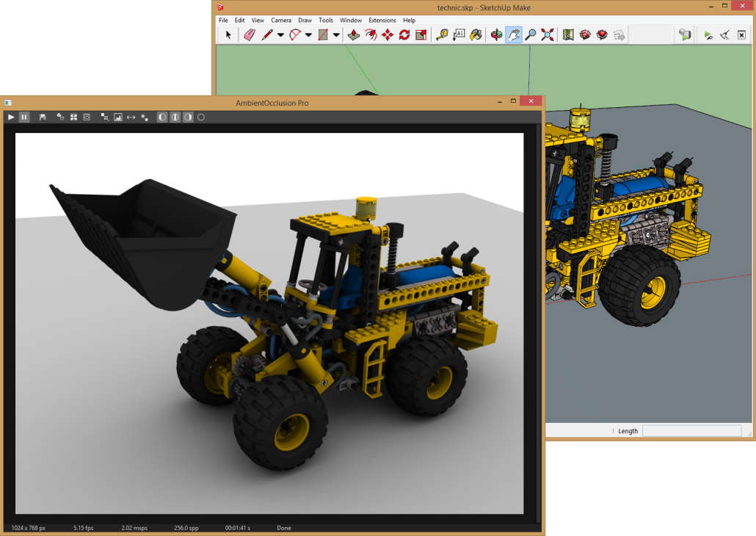The image size is (756, 536).
Task: Open the Extensions menu
Action: pyautogui.click(x=382, y=21)
